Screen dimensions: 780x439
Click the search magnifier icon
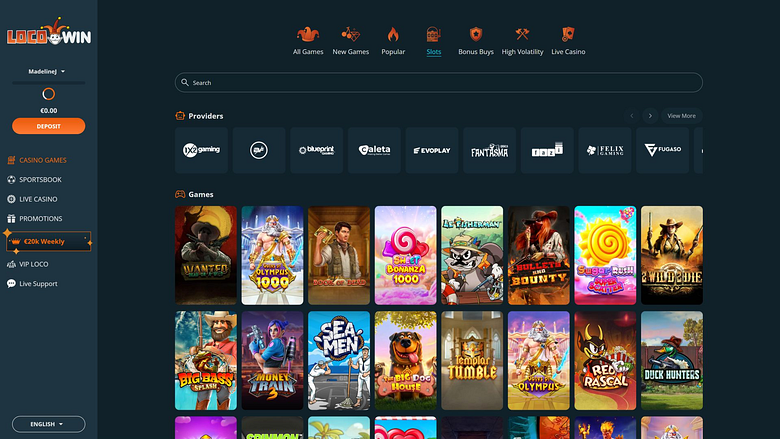[185, 83]
